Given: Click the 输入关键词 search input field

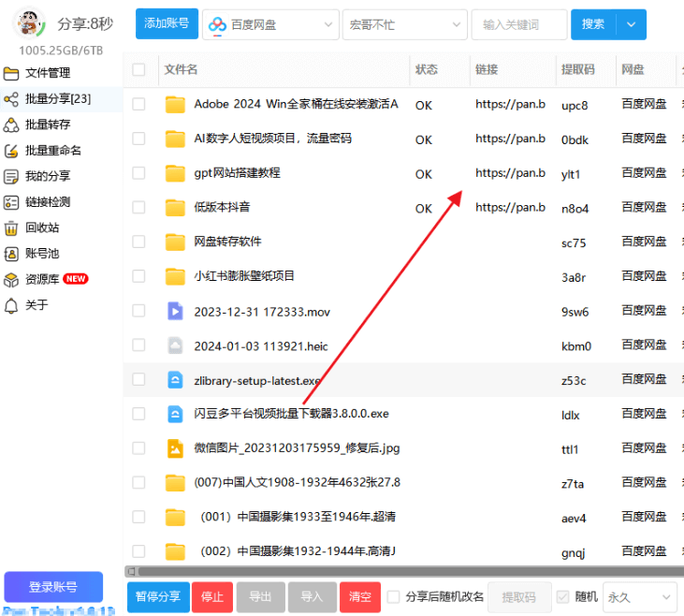Looking at the screenshot, I should click(x=518, y=24).
